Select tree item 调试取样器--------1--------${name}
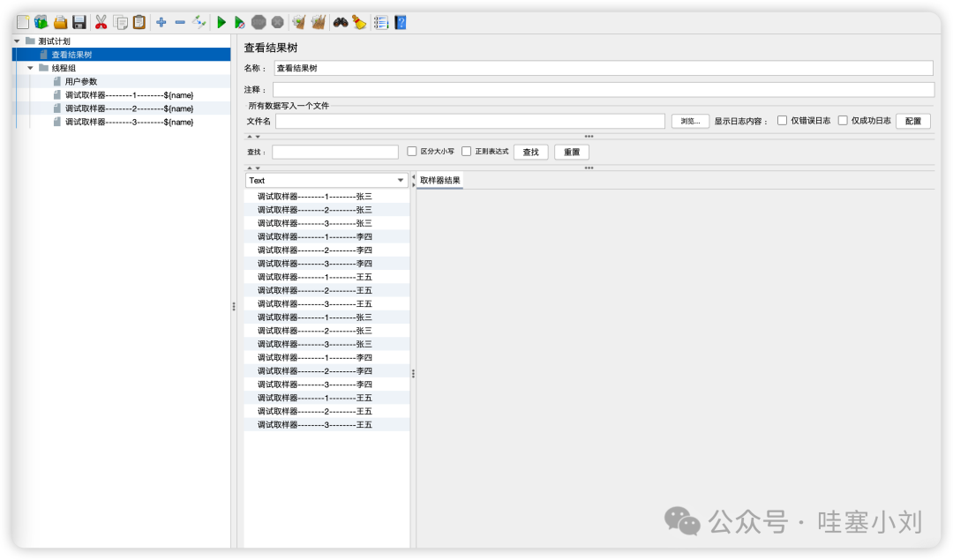The image size is (953, 560). click(129, 94)
